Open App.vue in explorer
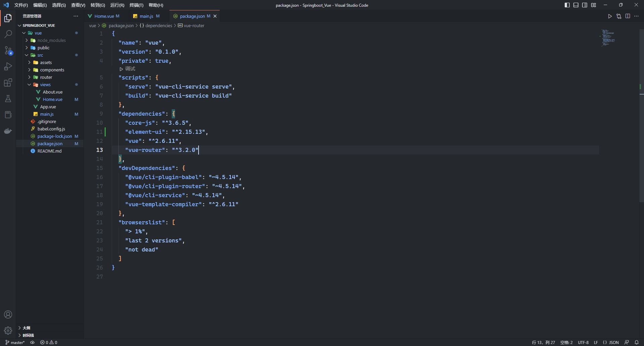Screen dimensions: 644x346 point(50,107)
